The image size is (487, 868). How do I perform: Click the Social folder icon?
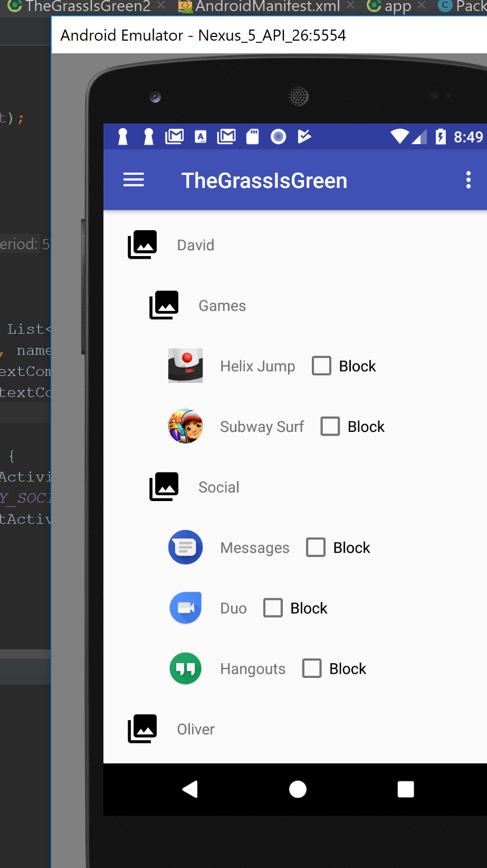tap(164, 487)
